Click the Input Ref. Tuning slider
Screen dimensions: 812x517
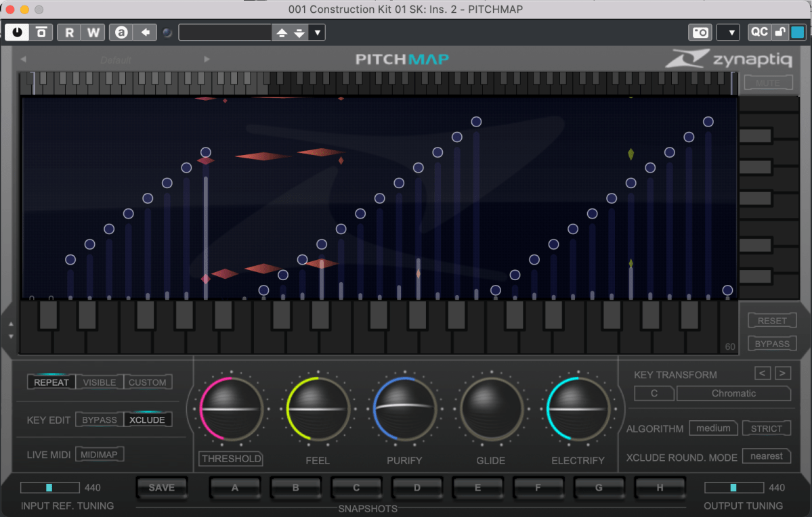[49, 487]
